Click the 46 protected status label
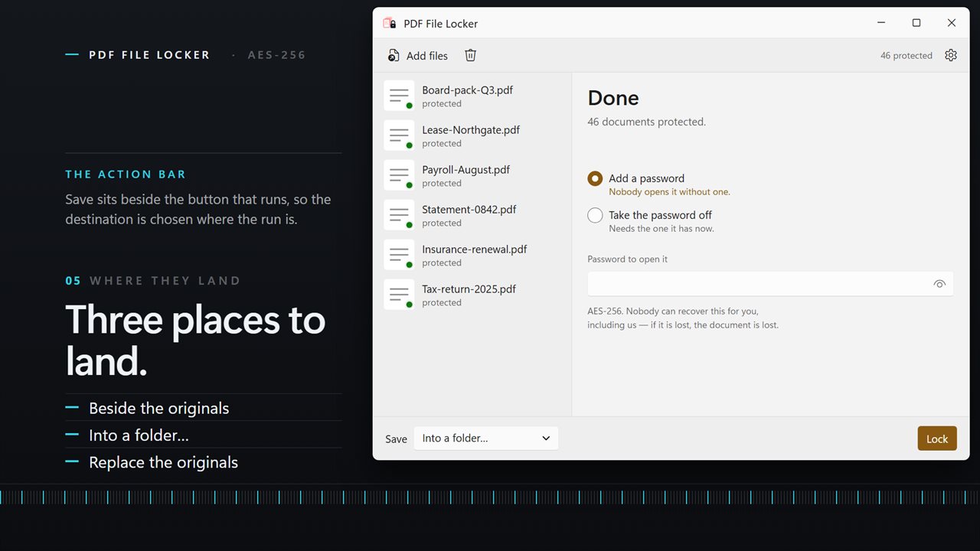Screen dimensions: 980x551 click(906, 56)
